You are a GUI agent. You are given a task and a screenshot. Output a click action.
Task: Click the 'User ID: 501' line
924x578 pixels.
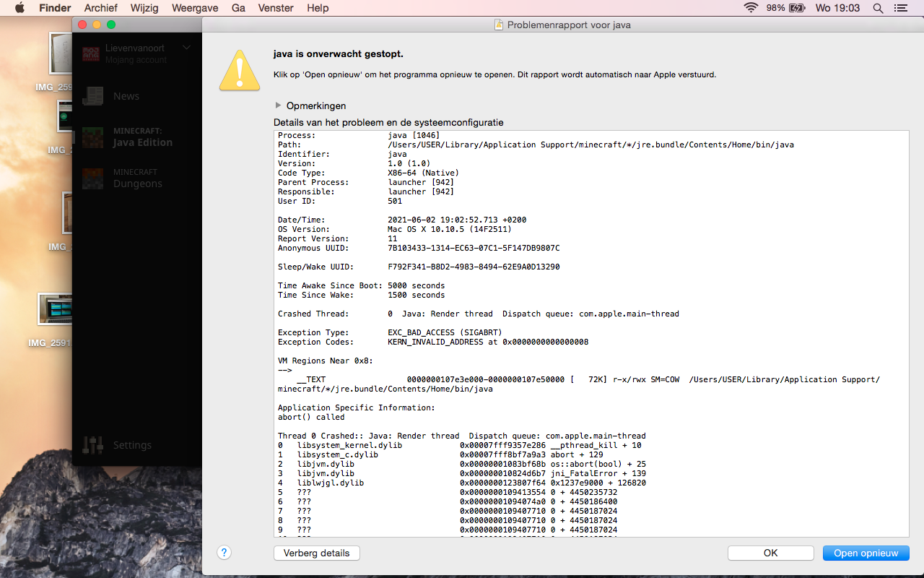coord(340,201)
